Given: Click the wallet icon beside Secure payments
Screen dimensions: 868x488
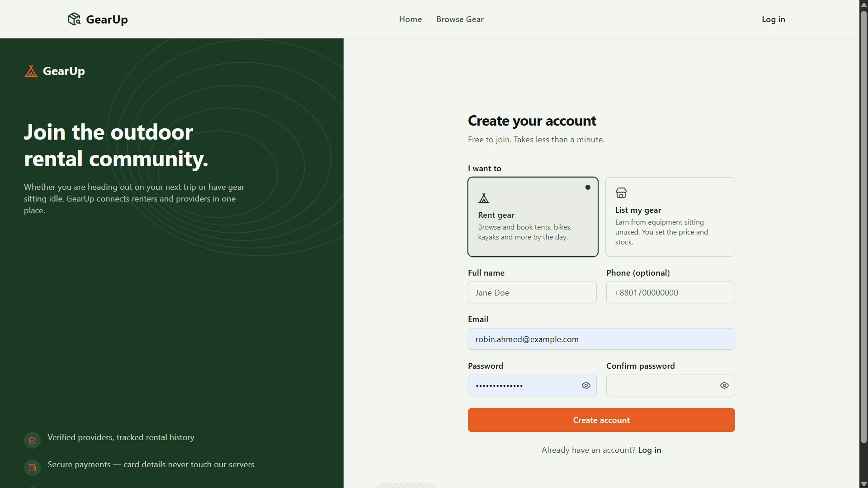Looking at the screenshot, I should (32, 468).
